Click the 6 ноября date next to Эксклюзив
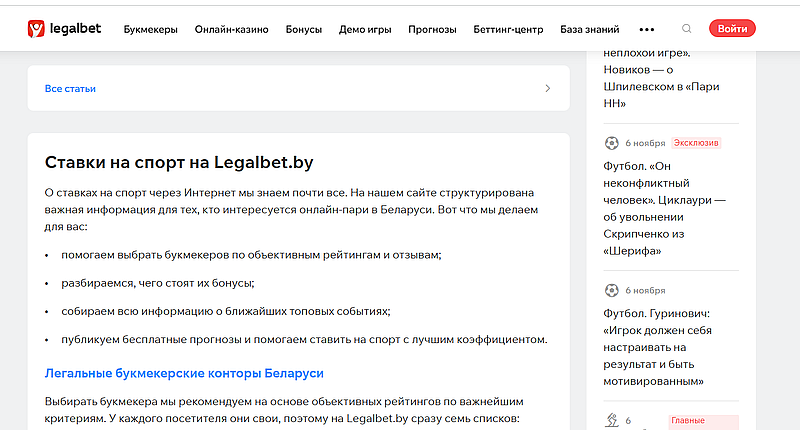The width and height of the screenshot is (800, 430). point(645,143)
